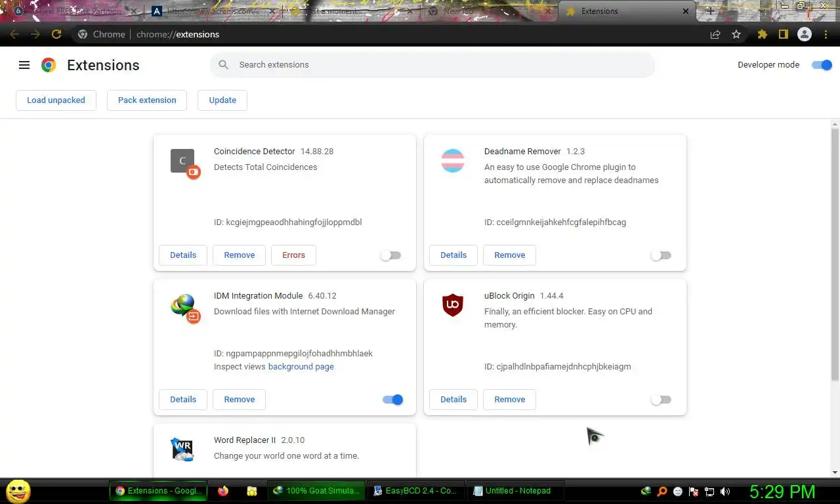Click the Coincidence Detector extension icon
840x504 pixels.
(184, 163)
